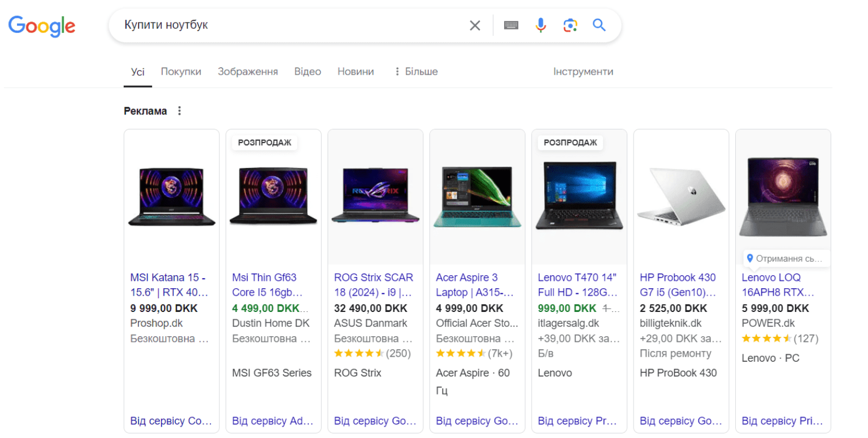
Task: Click Від сервісу link on ROG Strix card
Action: [375, 421]
